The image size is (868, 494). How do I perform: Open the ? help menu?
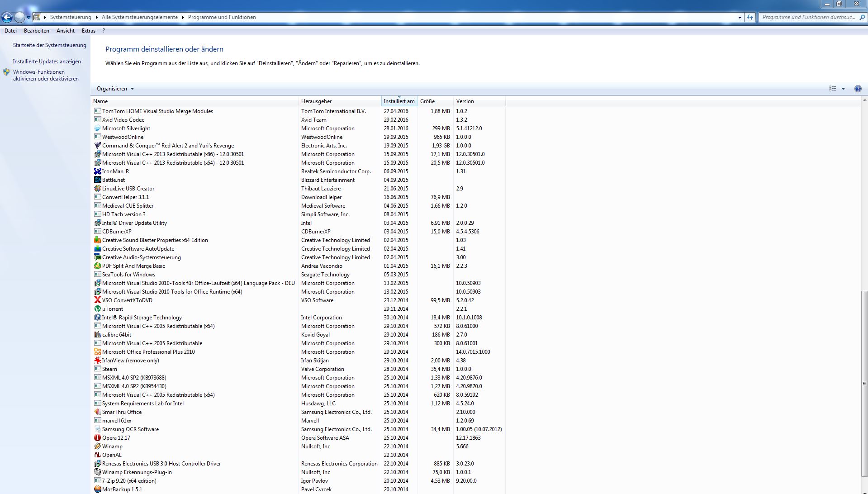104,31
